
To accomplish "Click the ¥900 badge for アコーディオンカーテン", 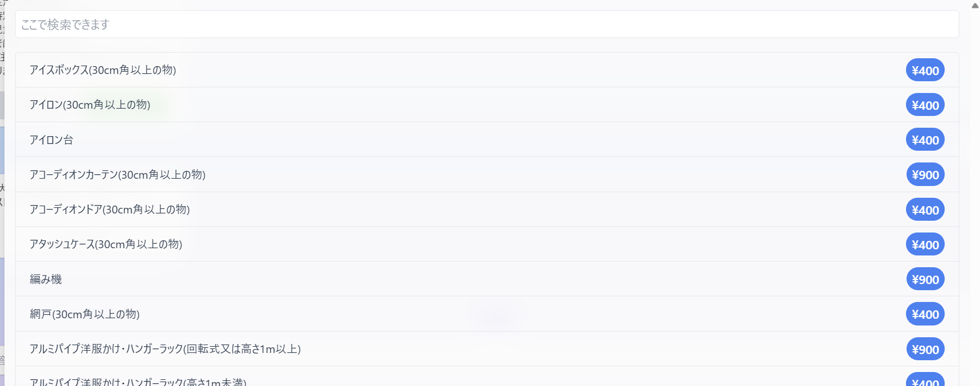I will 925,175.
